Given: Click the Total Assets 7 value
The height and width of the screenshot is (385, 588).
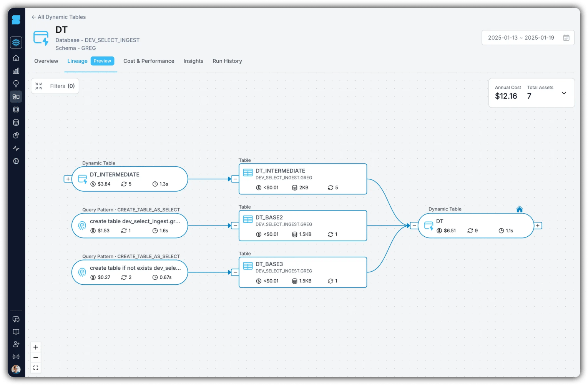Looking at the screenshot, I should click(529, 96).
